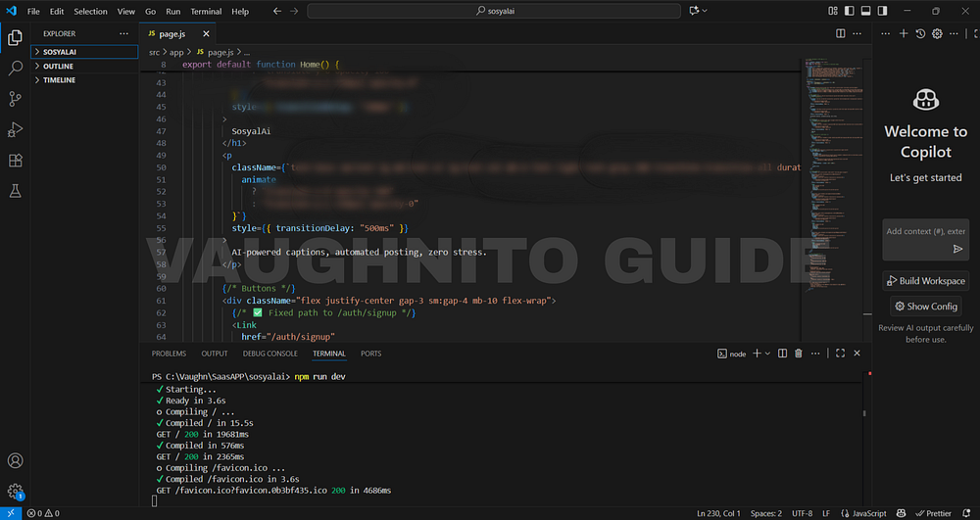Screen dimensions: 980x520
Task: Open the Edit menu
Action: pyautogui.click(x=57, y=11)
